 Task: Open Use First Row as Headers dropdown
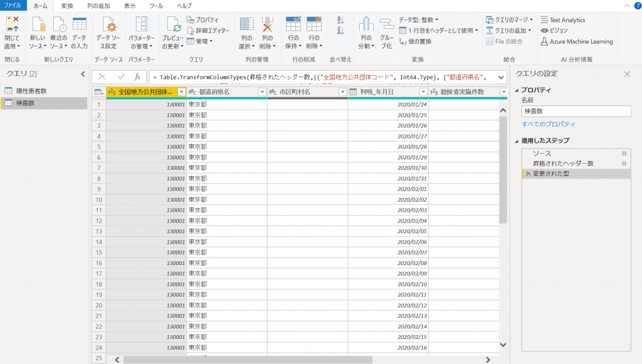click(438, 31)
